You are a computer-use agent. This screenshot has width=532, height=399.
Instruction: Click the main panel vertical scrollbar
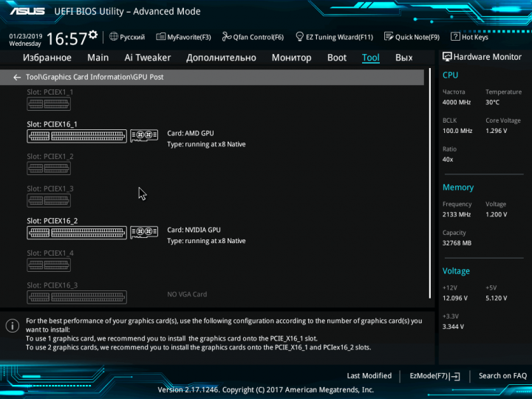click(x=430, y=183)
